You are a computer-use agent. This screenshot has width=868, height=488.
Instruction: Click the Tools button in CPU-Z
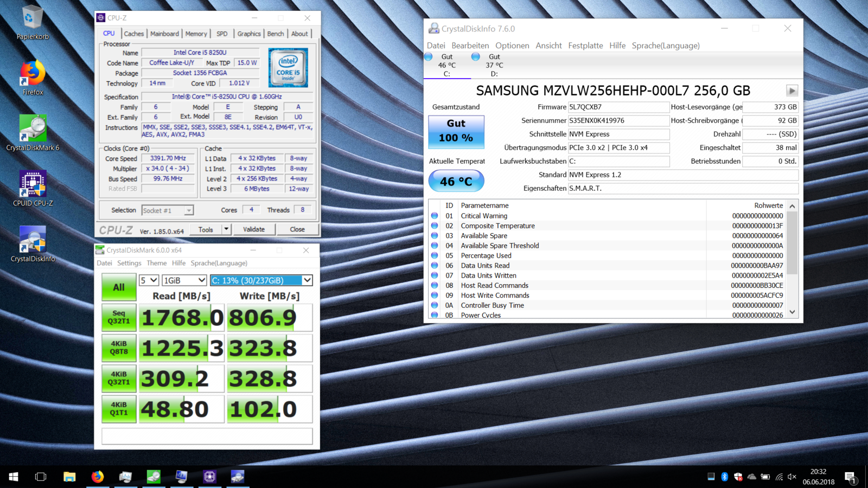pyautogui.click(x=206, y=229)
